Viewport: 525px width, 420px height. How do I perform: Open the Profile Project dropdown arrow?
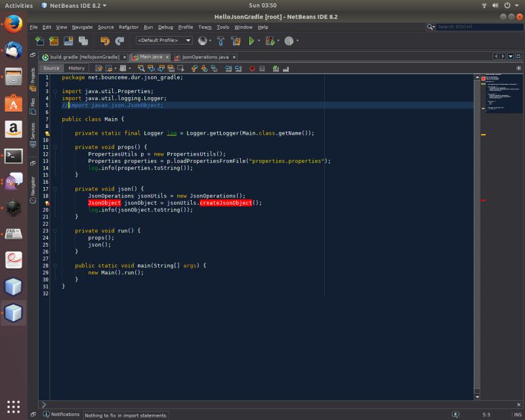tap(297, 41)
